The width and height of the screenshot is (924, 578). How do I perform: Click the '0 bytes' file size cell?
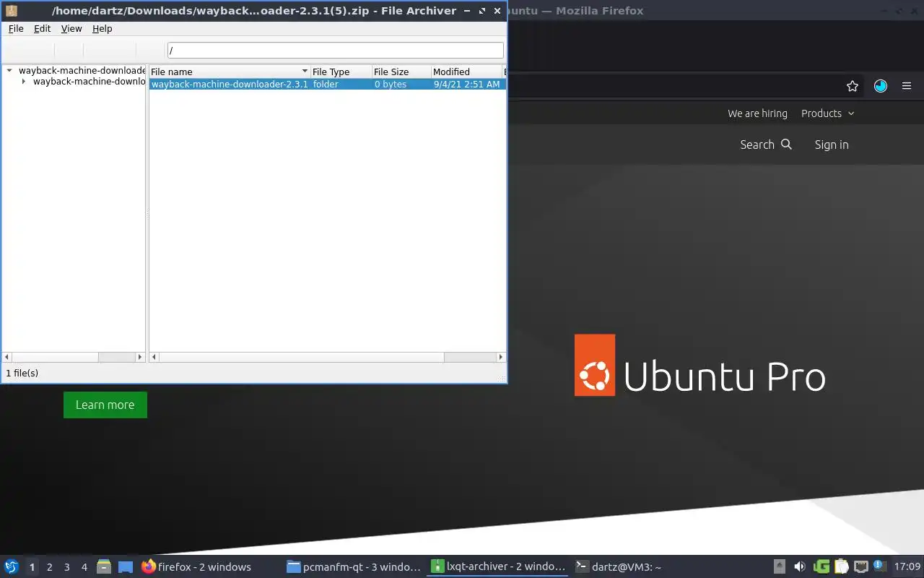click(x=390, y=85)
